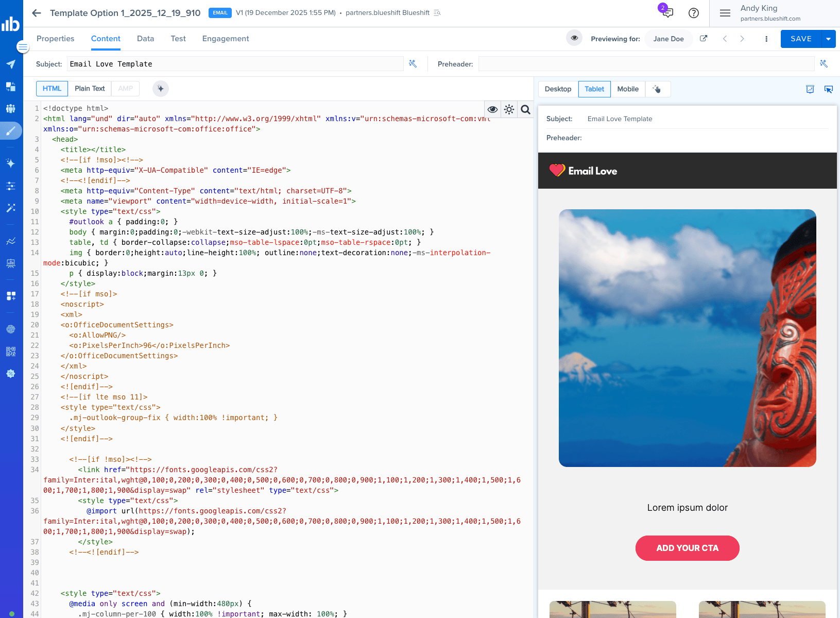Open the hamburger account menu
This screenshot has height=618, width=840.
tap(725, 13)
